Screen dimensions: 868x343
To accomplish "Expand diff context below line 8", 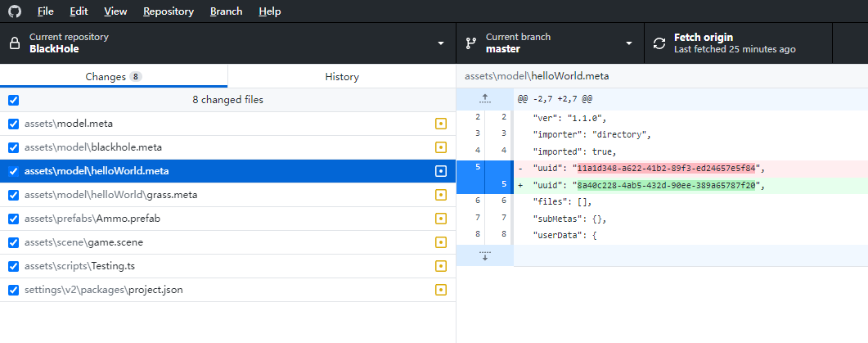I will pyautogui.click(x=484, y=255).
